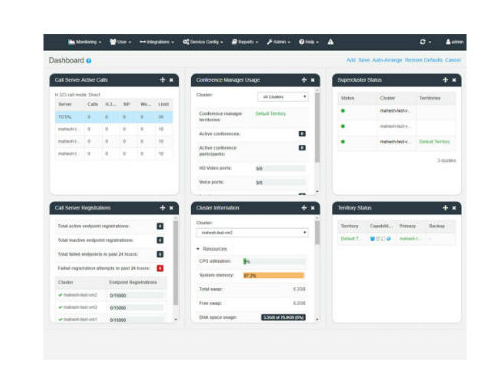Click the CPU utilization progress bar
Viewport: 501px width, 376px height.
(274, 261)
